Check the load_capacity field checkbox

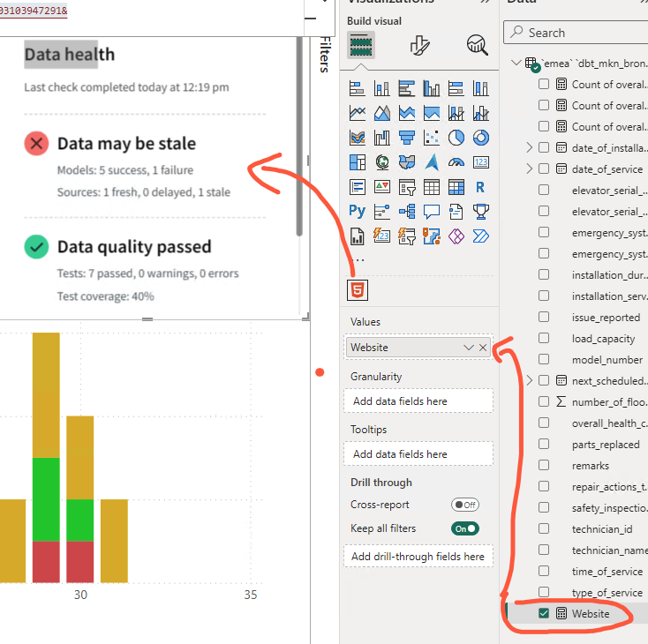(x=544, y=338)
